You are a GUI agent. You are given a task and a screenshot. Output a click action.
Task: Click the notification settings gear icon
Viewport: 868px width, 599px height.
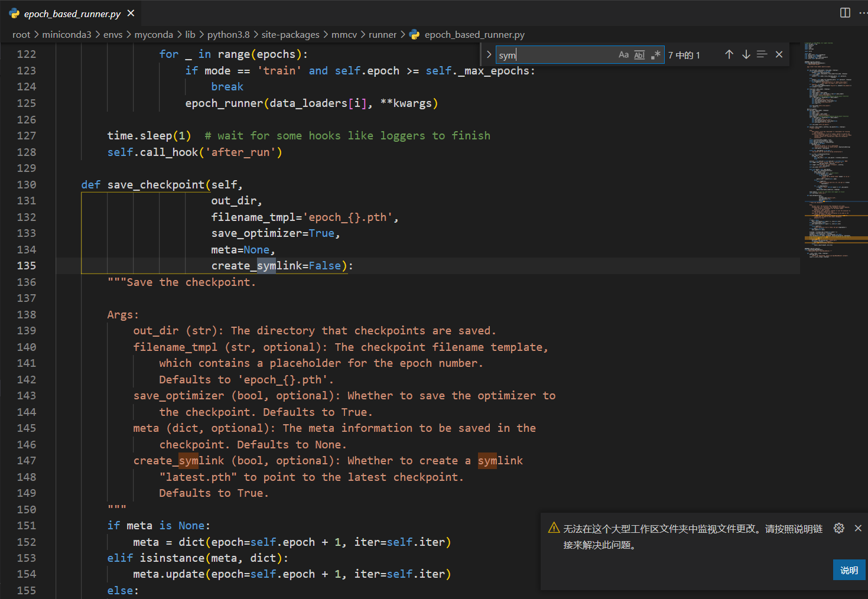[x=839, y=528]
